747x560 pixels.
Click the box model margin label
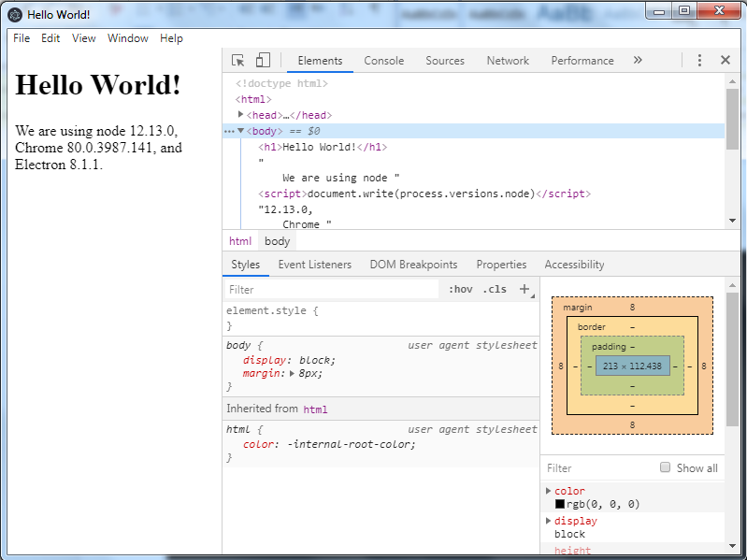pos(578,308)
